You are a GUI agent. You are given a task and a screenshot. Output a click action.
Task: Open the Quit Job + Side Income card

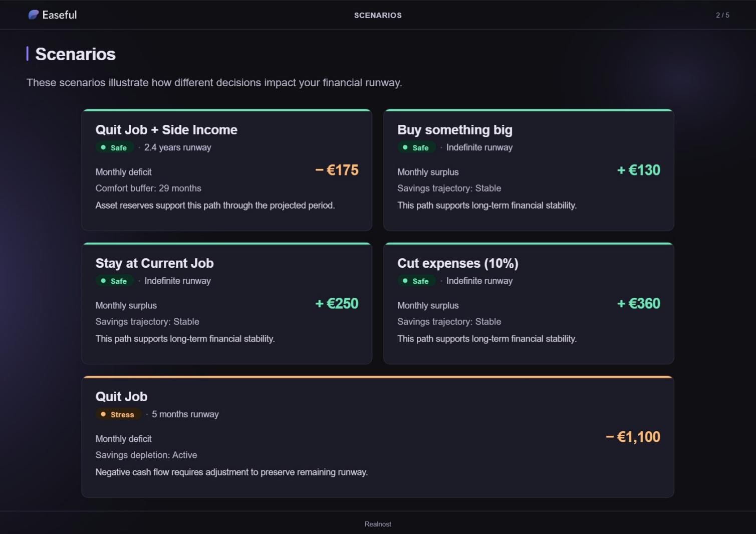(166, 130)
